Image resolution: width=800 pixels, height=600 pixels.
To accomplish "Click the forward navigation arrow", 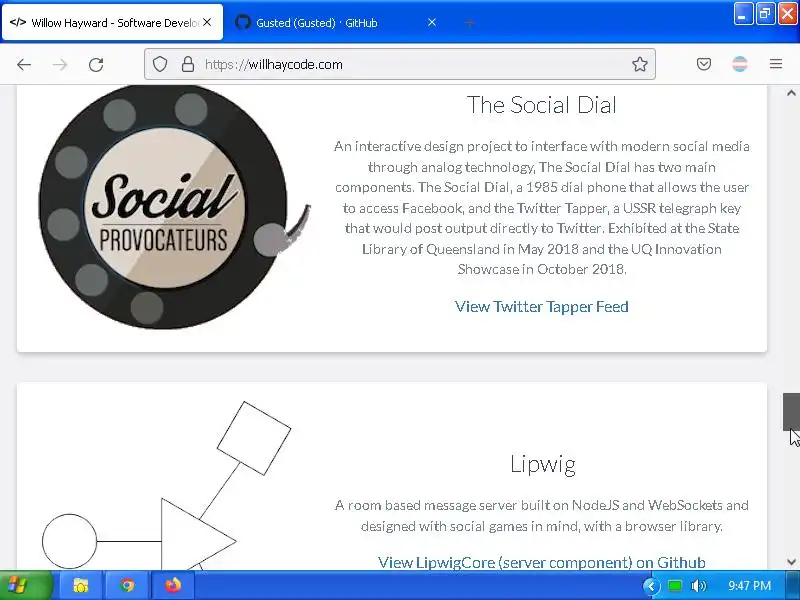I will [60, 65].
